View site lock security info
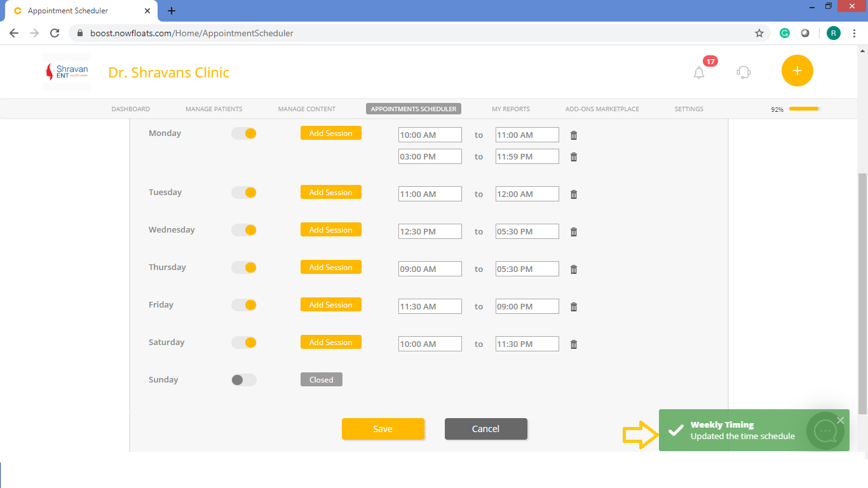The width and height of the screenshot is (868, 488). 79,33
